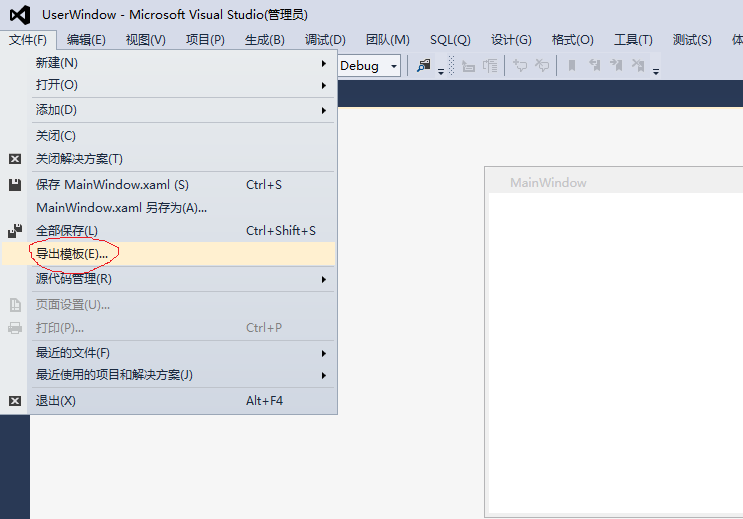Expand 最近使用的项目和解决方案 submenu arrow
743x519 pixels.
click(324, 375)
